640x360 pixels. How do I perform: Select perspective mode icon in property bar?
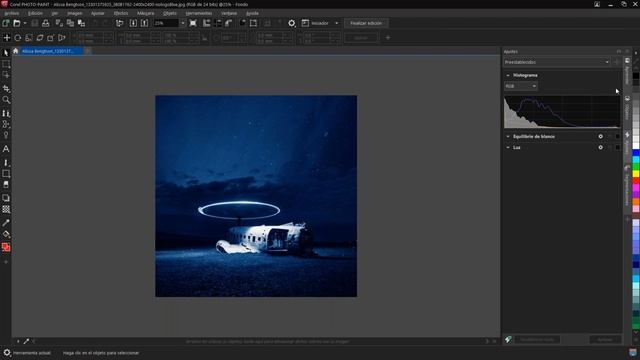[62, 38]
